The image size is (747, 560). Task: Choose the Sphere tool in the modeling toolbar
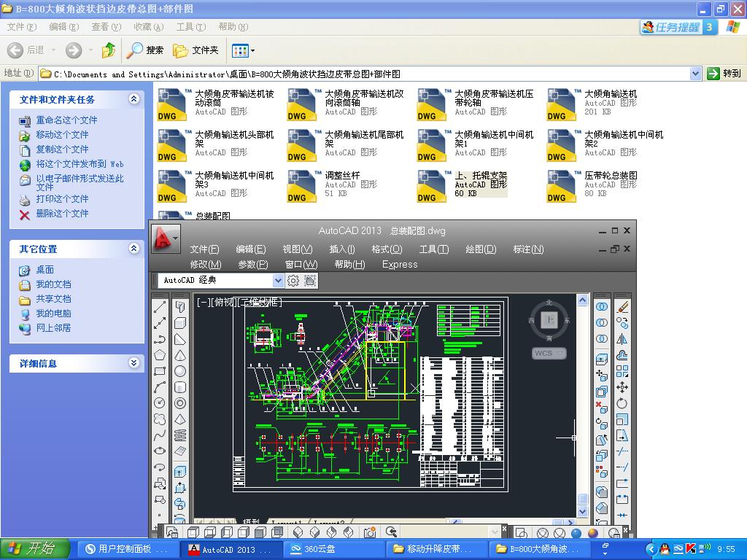tap(179, 371)
